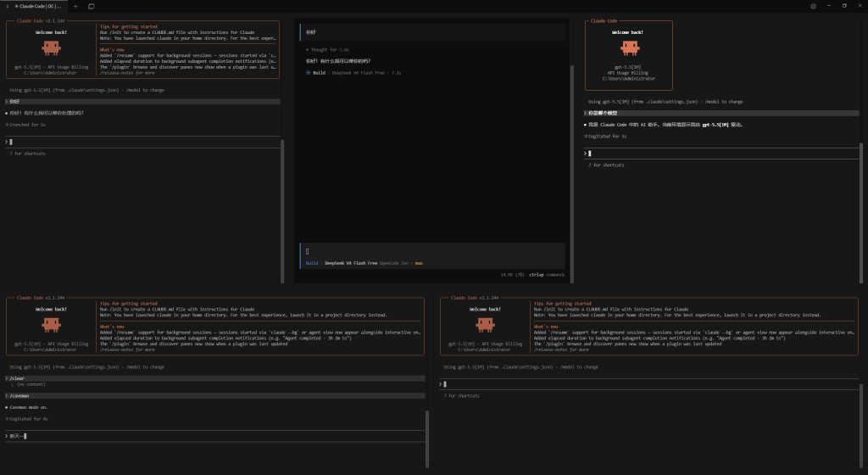Click "Cogitated for 5s" in the top-right pane

tap(607, 137)
